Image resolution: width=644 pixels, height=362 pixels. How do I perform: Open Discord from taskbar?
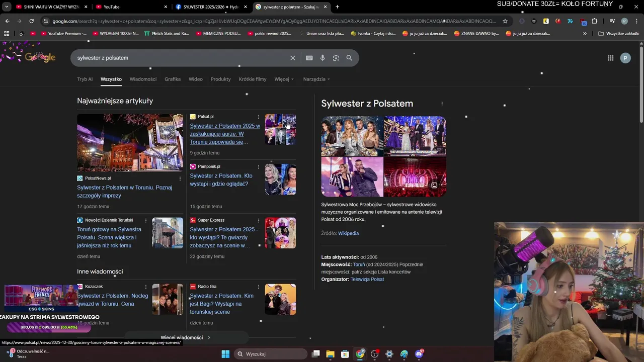419,354
